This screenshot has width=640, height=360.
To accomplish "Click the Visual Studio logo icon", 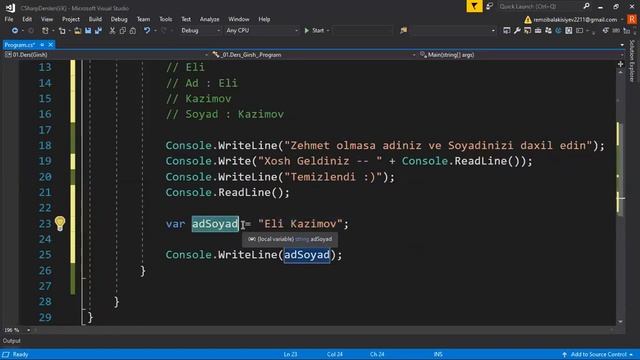I will pyautogui.click(x=10, y=7).
